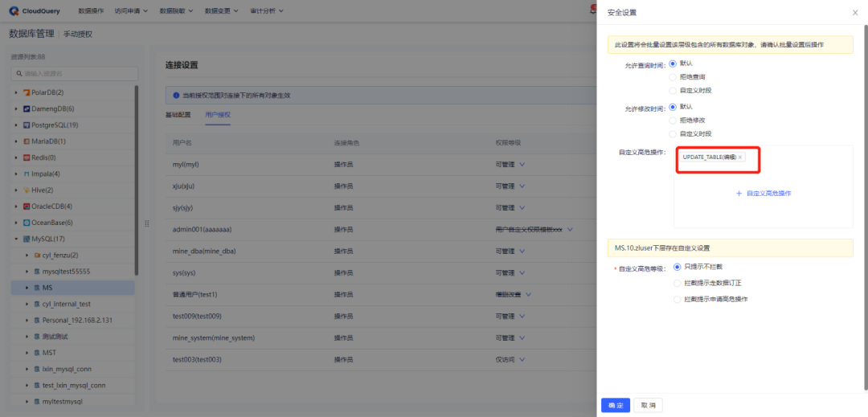This screenshot has width=868, height=417.
Task: Open the 数据操作 top menu
Action: tap(91, 11)
